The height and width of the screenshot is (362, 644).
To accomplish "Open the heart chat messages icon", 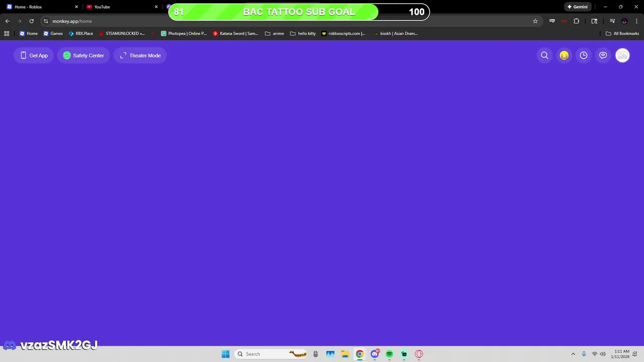I will (x=603, y=55).
